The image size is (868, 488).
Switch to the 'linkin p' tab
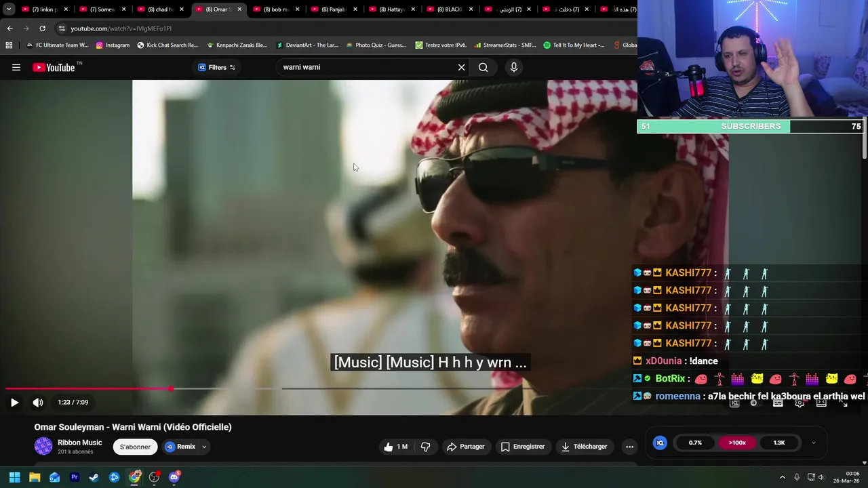pyautogui.click(x=45, y=9)
